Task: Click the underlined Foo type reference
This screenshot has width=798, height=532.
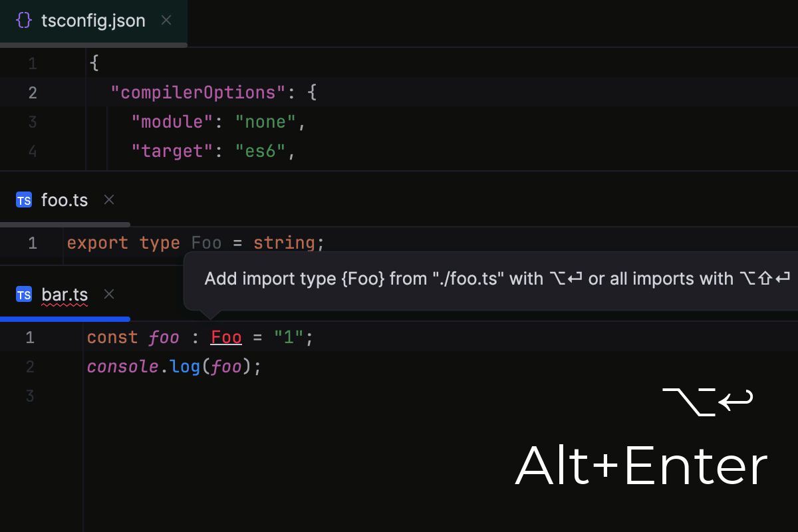Action: (x=225, y=337)
